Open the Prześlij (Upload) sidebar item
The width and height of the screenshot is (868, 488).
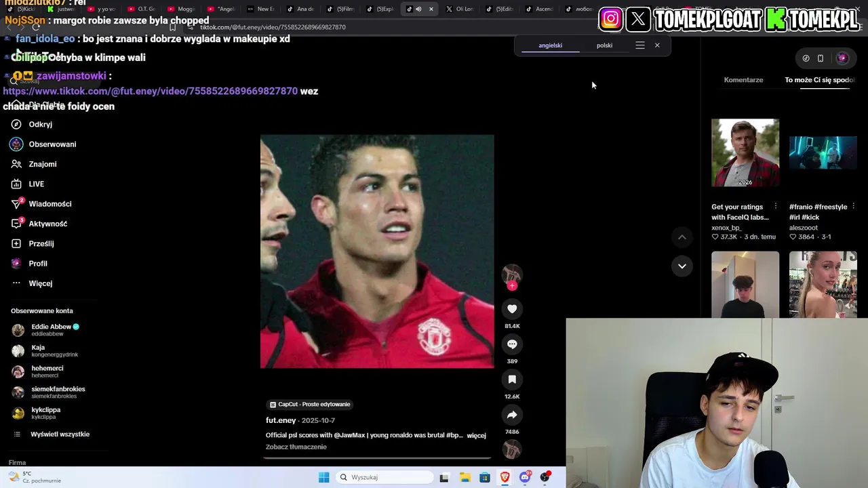point(32,244)
